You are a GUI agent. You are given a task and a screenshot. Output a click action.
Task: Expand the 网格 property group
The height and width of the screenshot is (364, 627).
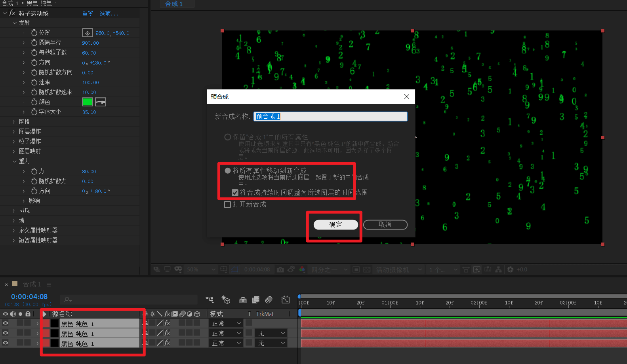(x=14, y=122)
